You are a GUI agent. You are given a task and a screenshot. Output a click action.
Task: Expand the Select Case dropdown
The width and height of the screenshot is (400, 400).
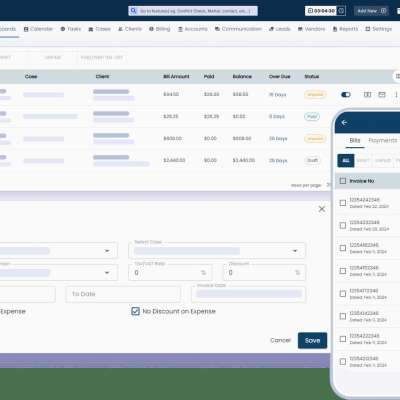click(x=217, y=251)
